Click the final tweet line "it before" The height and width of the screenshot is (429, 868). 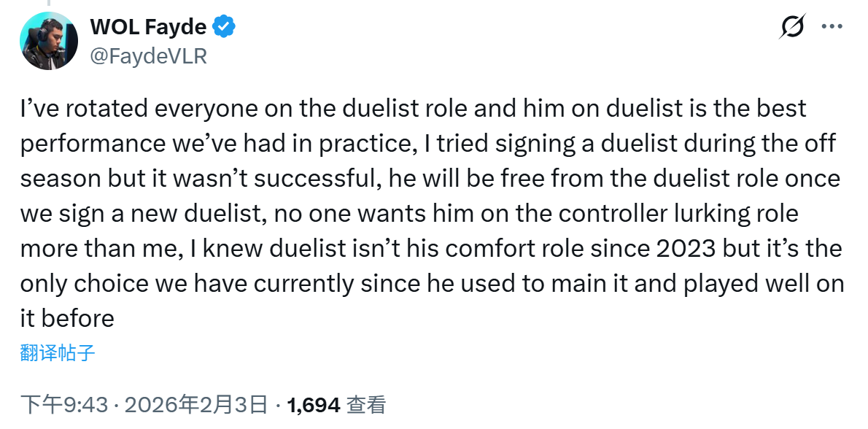[x=67, y=318]
